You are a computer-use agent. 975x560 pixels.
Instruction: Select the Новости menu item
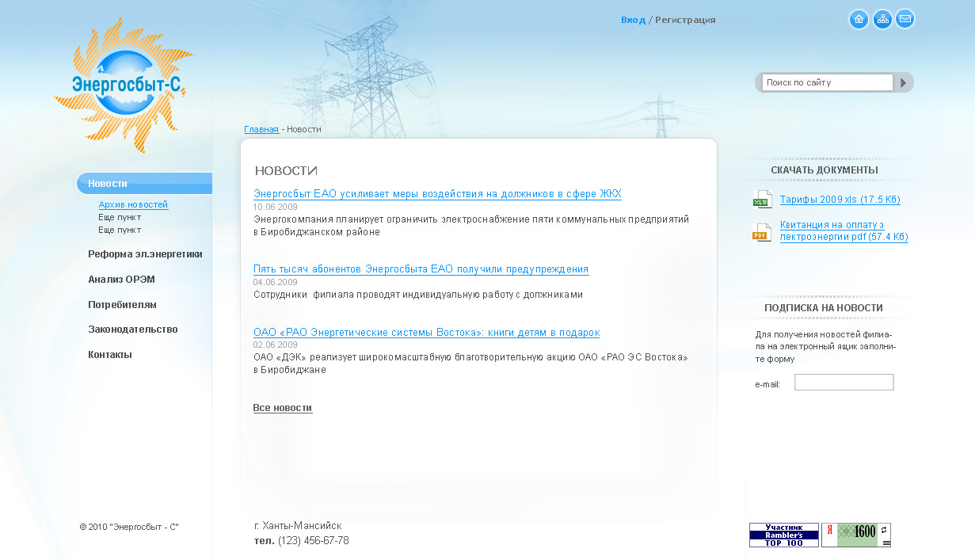(x=145, y=184)
